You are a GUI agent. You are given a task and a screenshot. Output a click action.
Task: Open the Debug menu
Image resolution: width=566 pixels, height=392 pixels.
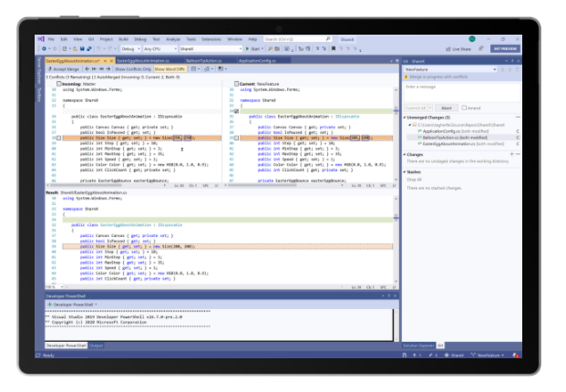[140, 39]
